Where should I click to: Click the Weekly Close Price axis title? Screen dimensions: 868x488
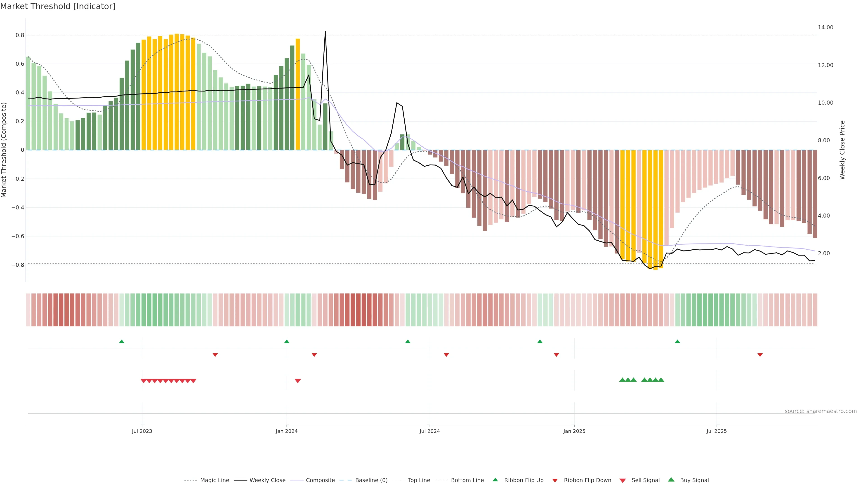tap(842, 150)
